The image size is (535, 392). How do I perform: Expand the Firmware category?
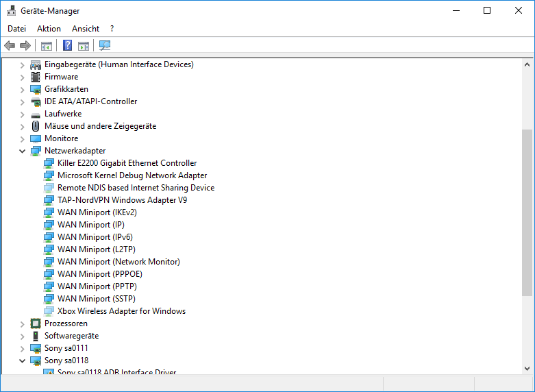(22, 77)
